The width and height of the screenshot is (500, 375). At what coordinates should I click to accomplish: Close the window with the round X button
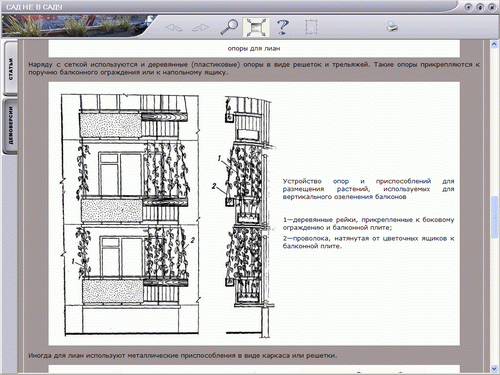492,7
